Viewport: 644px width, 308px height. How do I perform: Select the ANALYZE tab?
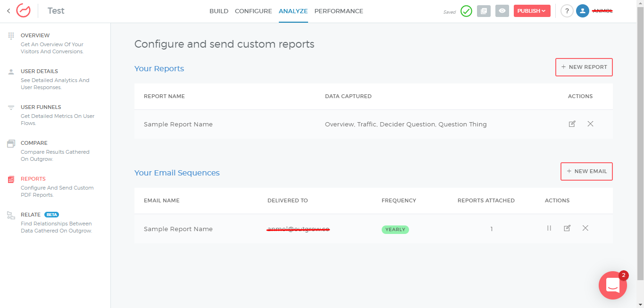[x=293, y=11]
